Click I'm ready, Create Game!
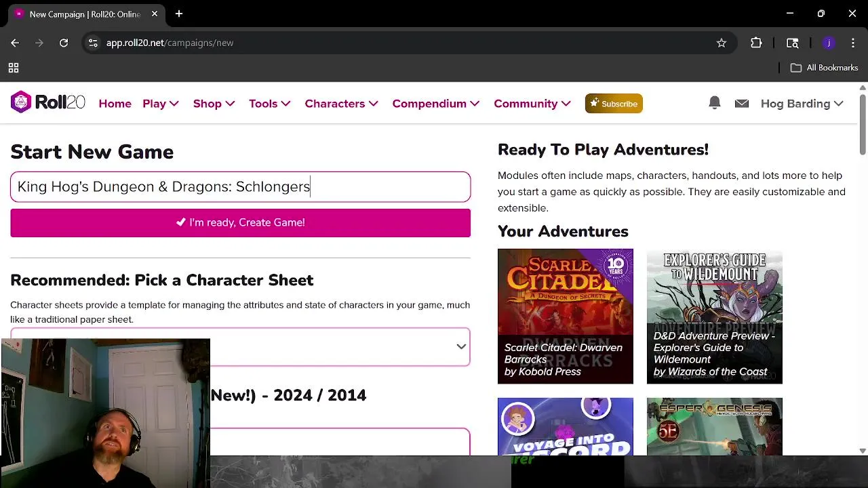 click(240, 222)
